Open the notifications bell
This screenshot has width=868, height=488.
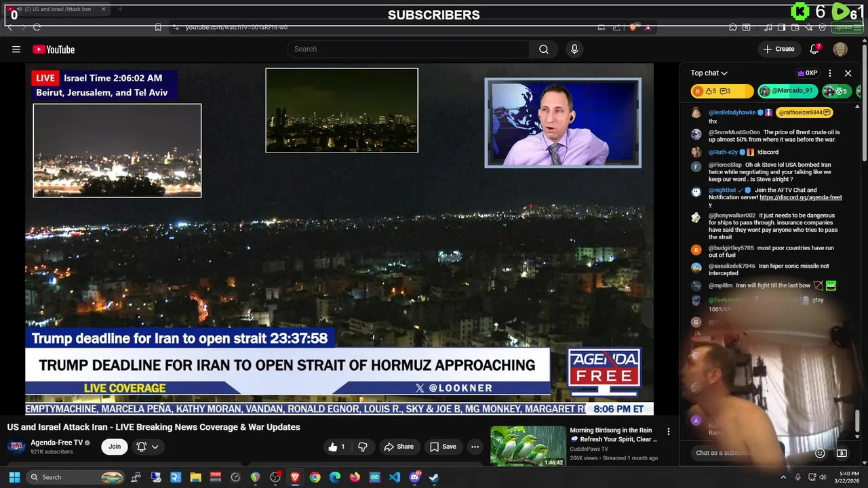(814, 49)
